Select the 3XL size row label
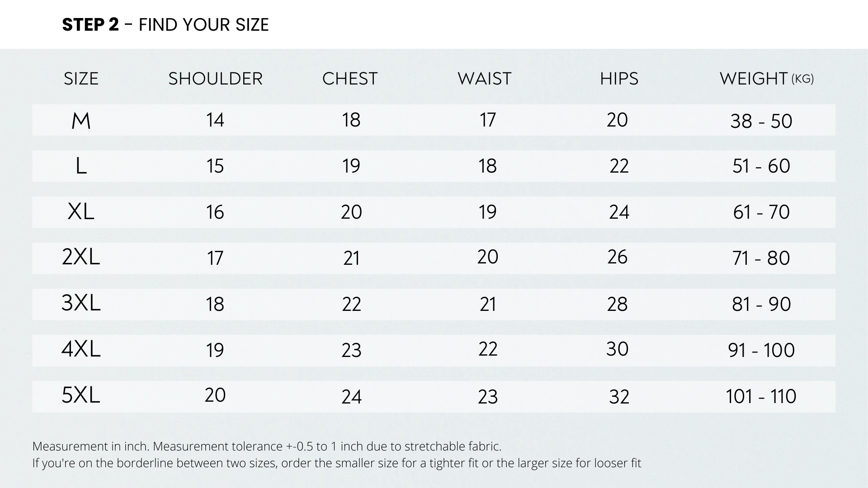This screenshot has height=488, width=868. pos(81,303)
